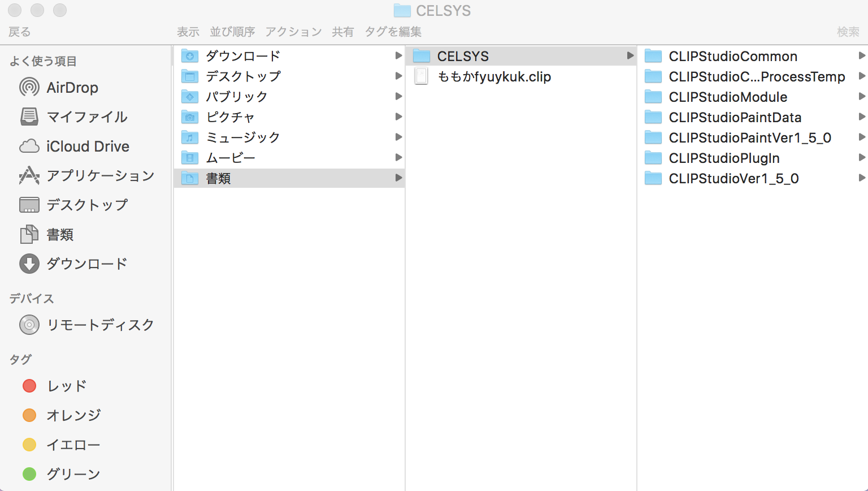Click the CLIPStudioPaintVer1_5_0 folder icon
This screenshot has height=491, width=868.
653,137
